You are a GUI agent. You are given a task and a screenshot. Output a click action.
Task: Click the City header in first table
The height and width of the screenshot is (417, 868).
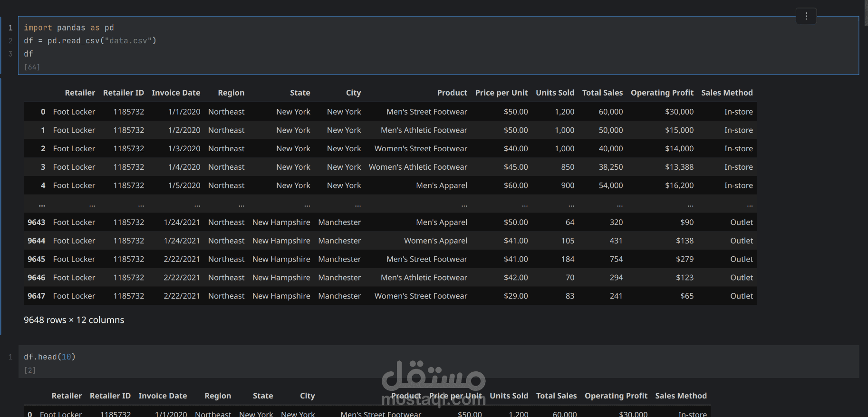pyautogui.click(x=353, y=93)
